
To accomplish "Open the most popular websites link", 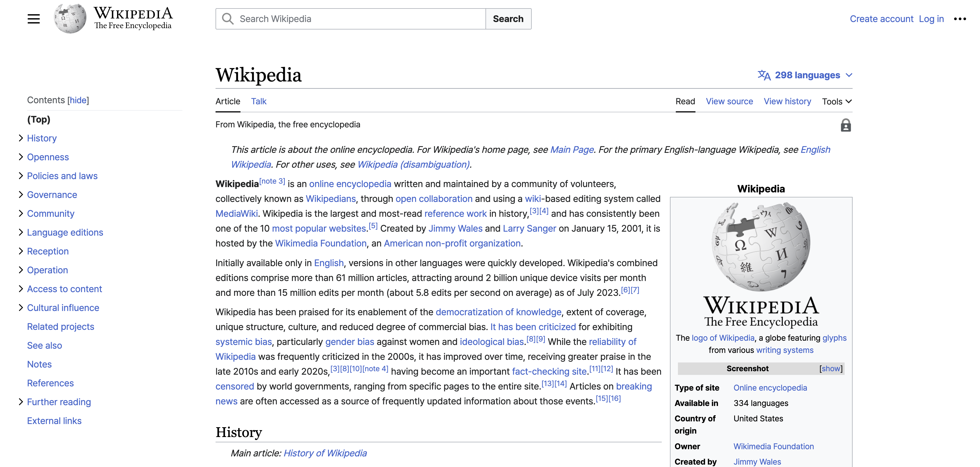I will [319, 228].
